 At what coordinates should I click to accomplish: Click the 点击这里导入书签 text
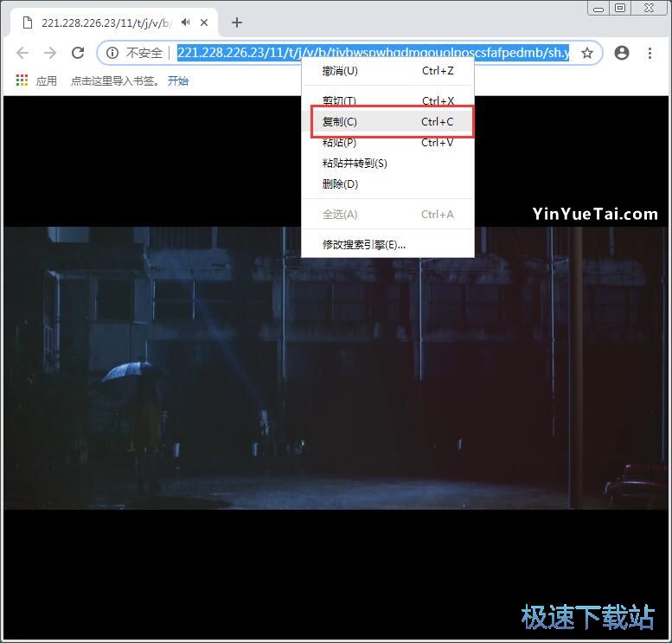pyautogui.click(x=113, y=80)
